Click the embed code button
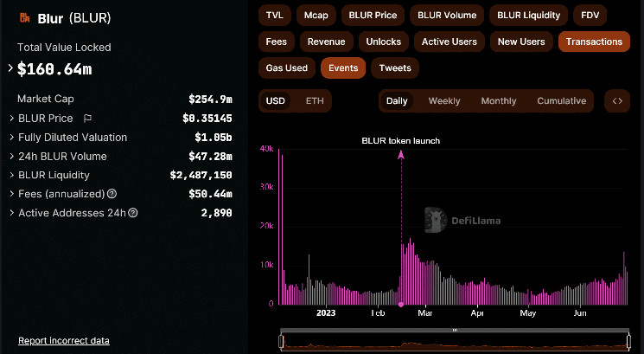 tap(617, 100)
